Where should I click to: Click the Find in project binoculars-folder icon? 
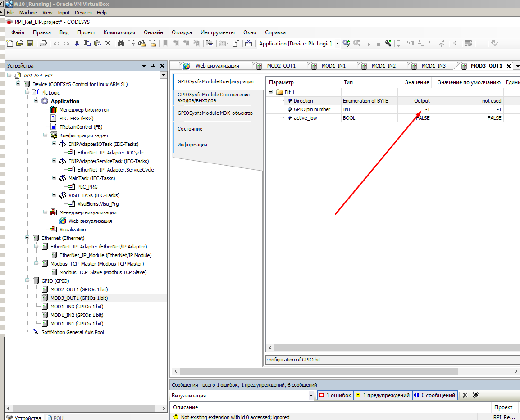(x=142, y=43)
